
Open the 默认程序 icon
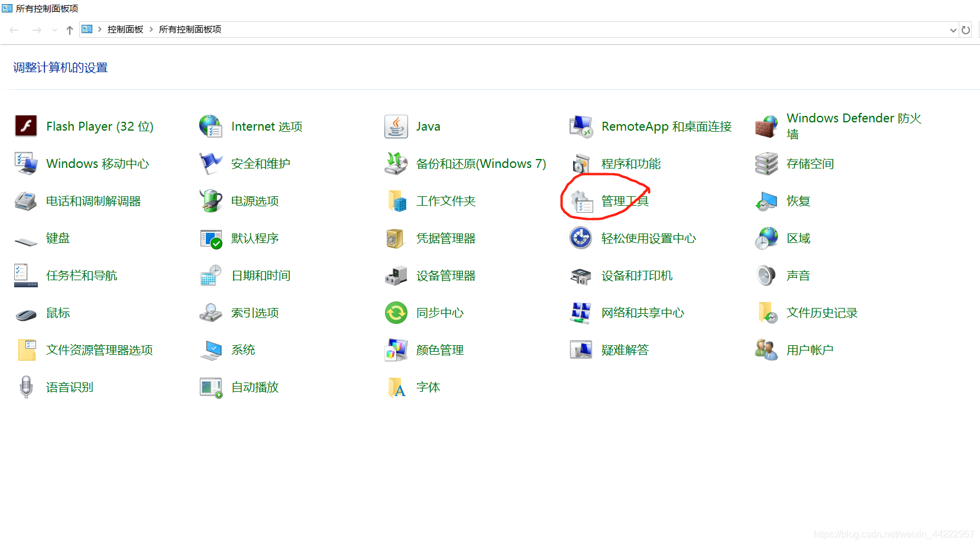[x=211, y=238]
